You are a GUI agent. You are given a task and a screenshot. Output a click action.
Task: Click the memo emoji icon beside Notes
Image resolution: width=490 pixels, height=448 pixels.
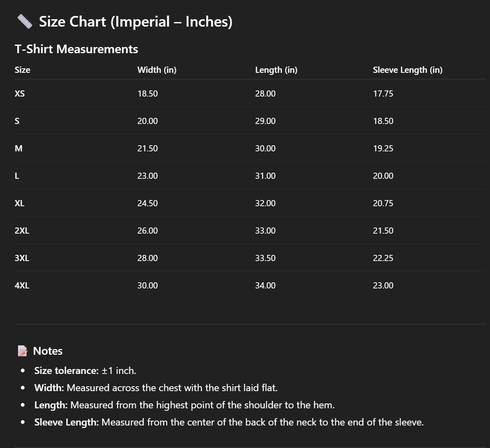click(x=22, y=351)
